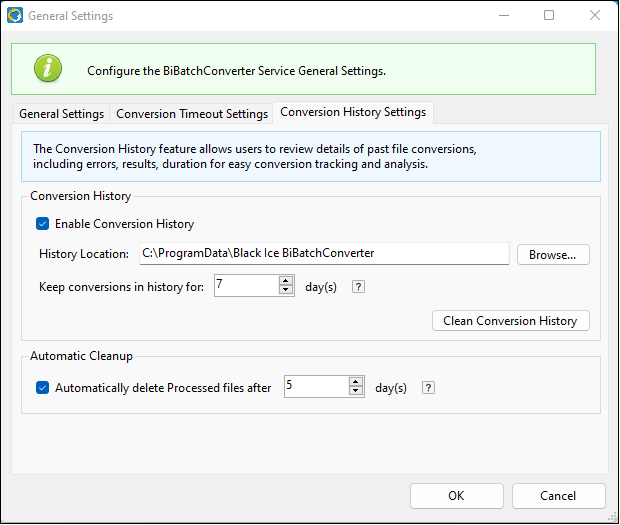
Task: Open help for history retention days
Action: tap(358, 287)
